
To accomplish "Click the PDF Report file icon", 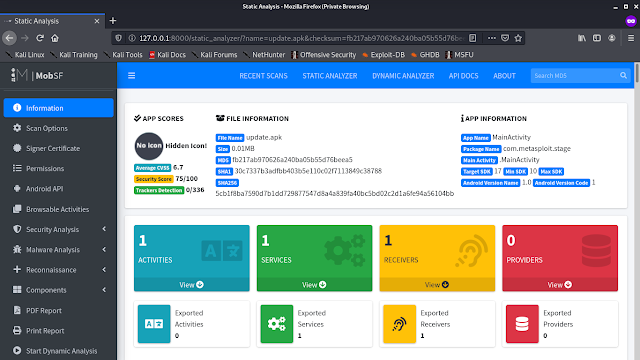I will click(17, 310).
